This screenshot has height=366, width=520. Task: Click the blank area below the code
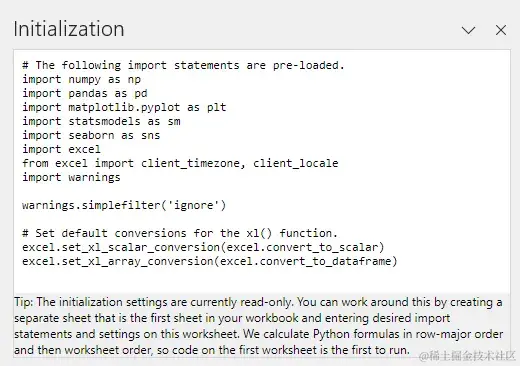pos(262,280)
